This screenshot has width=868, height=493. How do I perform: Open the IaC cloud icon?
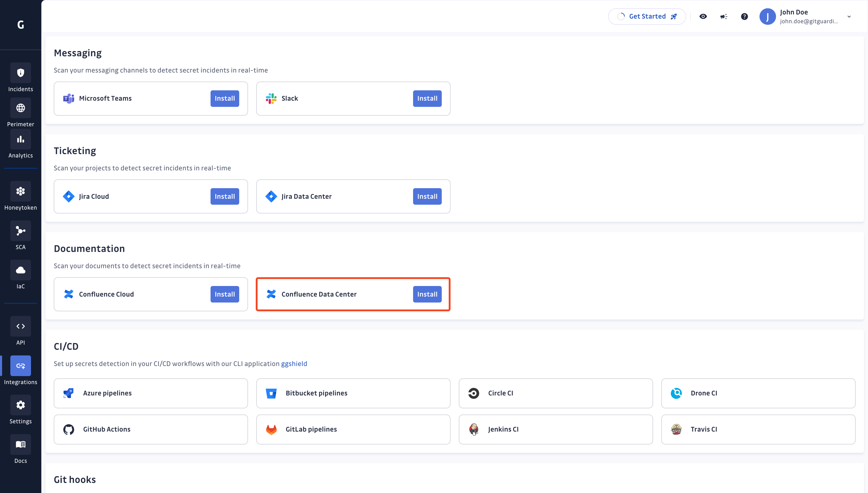21,270
